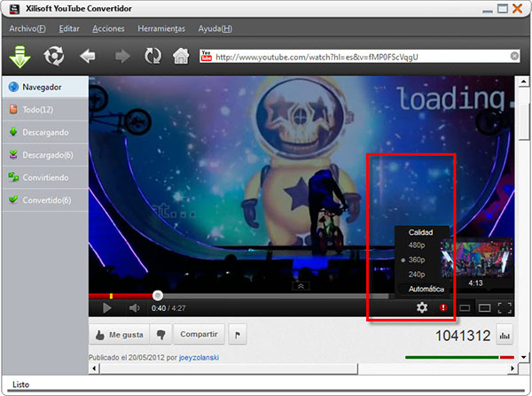Screen dimensions: 532x396
Task: Click the vertical scrollbar down arrow
Action: coord(523,357)
